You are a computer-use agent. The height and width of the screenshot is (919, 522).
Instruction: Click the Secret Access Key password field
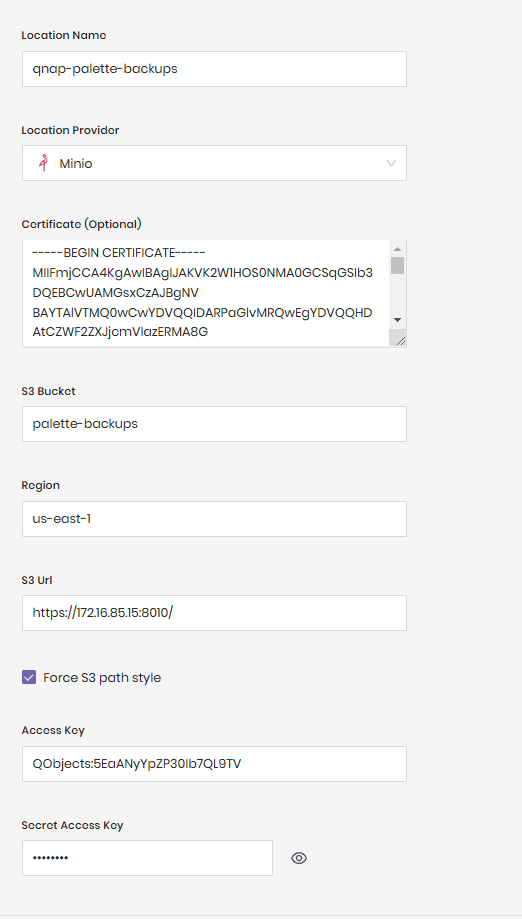148,858
